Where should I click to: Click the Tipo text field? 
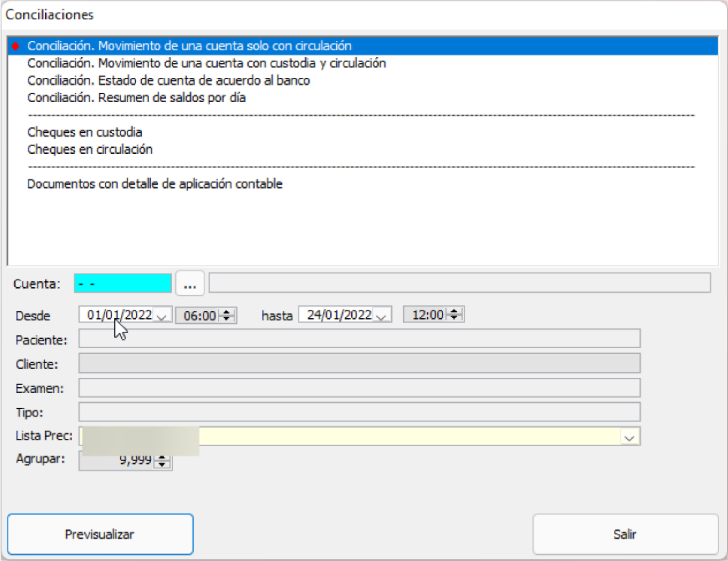click(x=359, y=412)
